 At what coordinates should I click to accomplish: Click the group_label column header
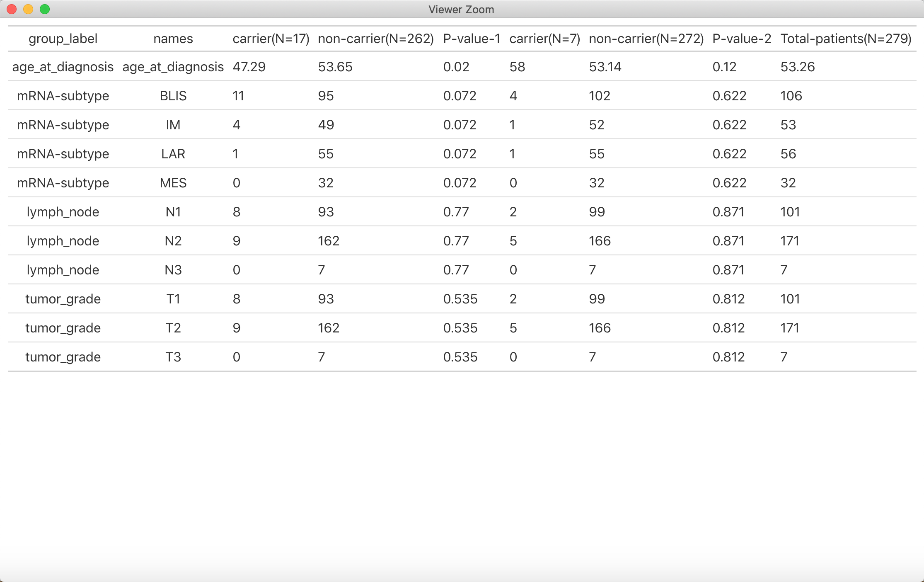click(x=63, y=39)
